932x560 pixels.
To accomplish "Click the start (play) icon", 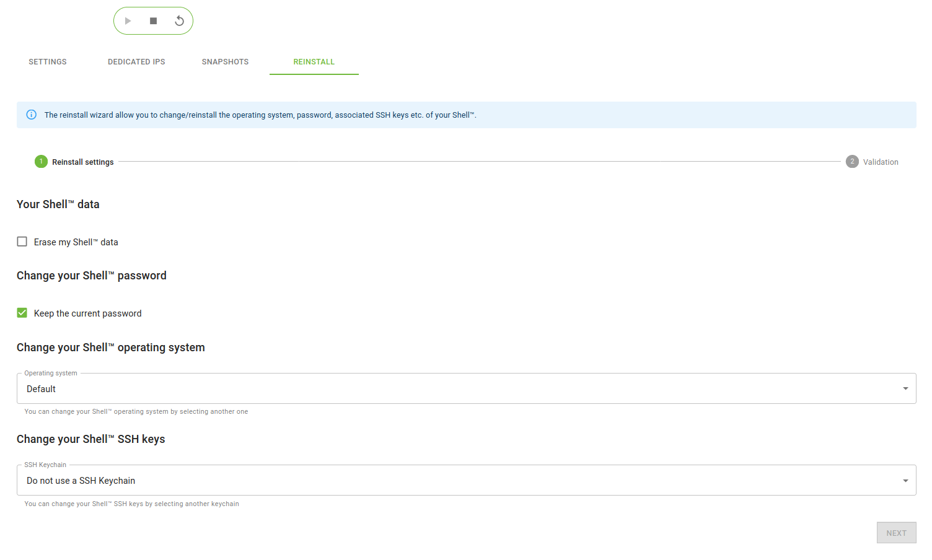I will pyautogui.click(x=128, y=21).
